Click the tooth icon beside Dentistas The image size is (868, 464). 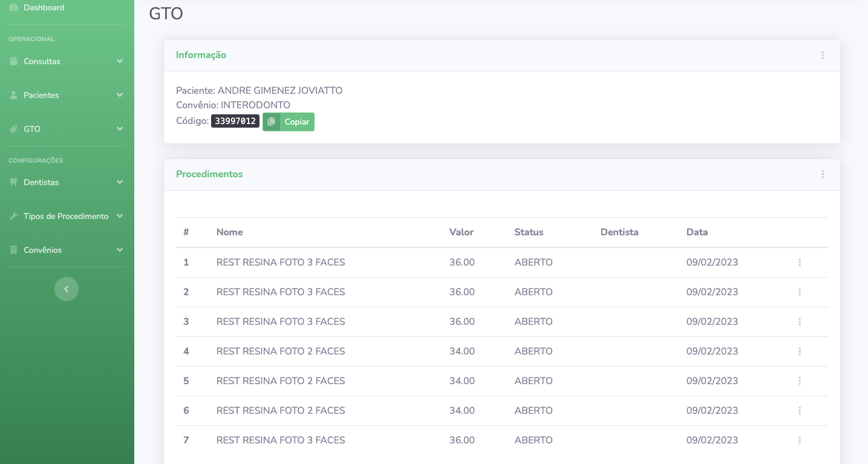pos(14,182)
